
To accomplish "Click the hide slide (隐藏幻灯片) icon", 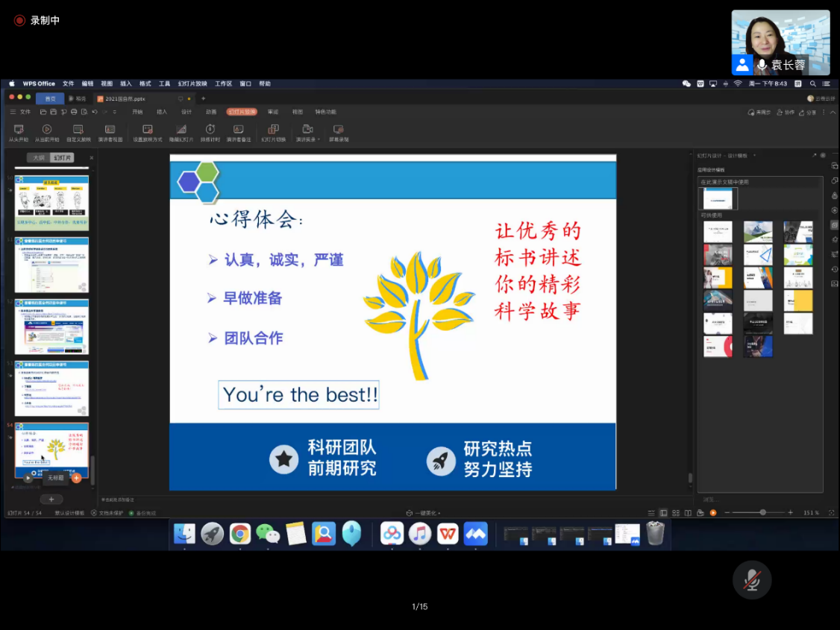I will pos(181,133).
